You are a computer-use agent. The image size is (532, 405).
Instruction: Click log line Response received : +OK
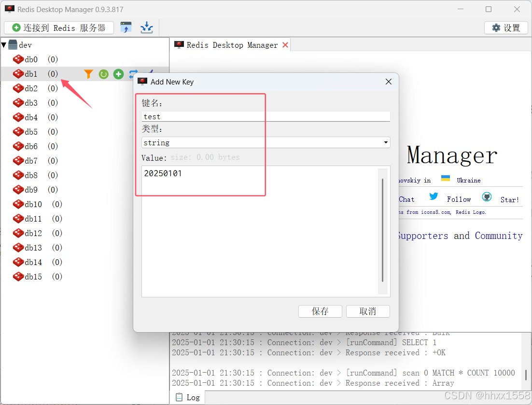tap(308, 353)
